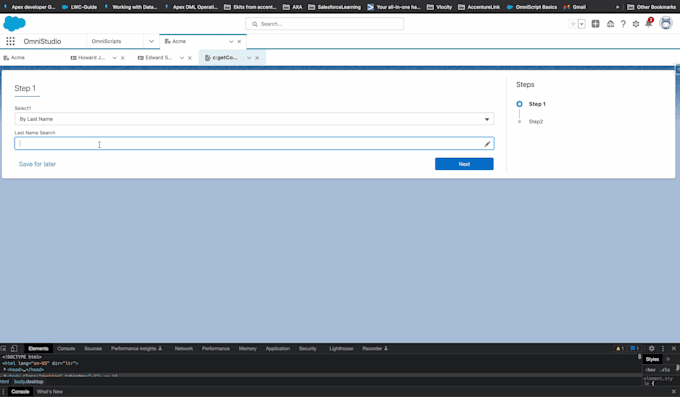Open the Favorites star icon
This screenshot has width=680, height=397.
pos(573,24)
